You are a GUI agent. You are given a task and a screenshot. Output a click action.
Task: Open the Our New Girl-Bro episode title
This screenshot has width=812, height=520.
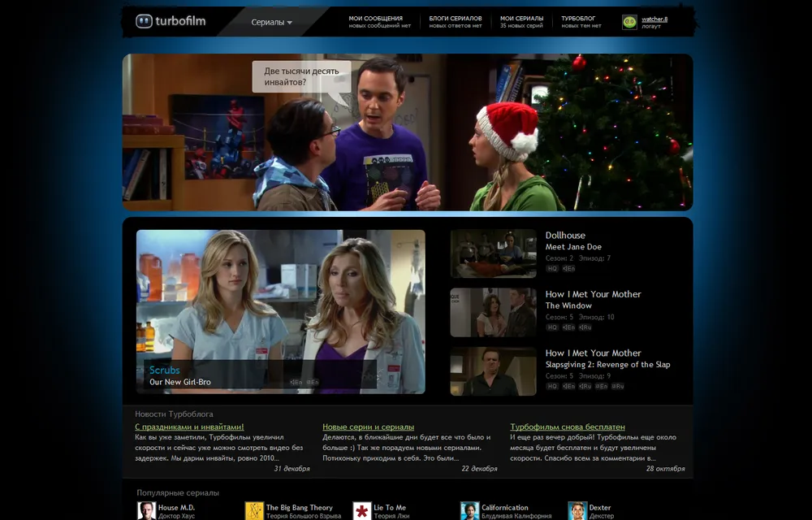[x=180, y=382]
